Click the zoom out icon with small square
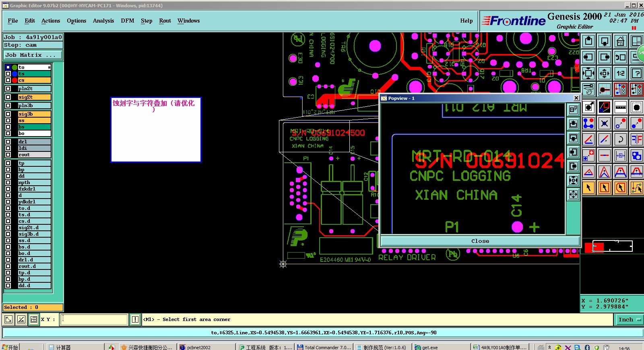 pos(605,73)
